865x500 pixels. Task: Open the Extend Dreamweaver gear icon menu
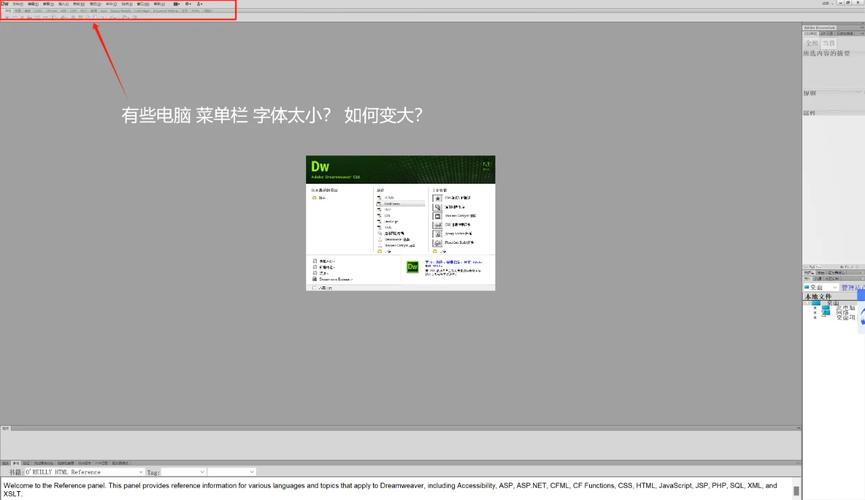tap(188, 4)
